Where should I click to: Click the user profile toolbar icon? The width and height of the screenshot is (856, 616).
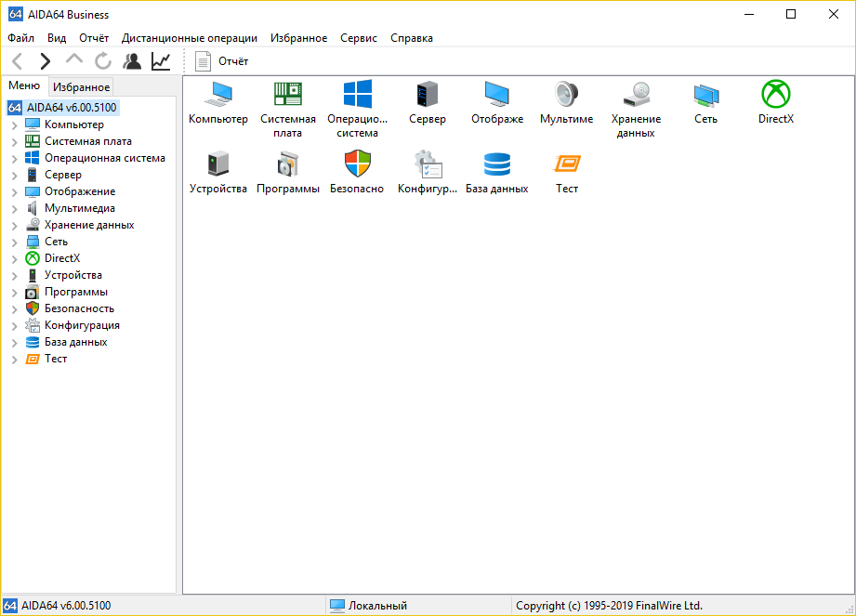[132, 61]
